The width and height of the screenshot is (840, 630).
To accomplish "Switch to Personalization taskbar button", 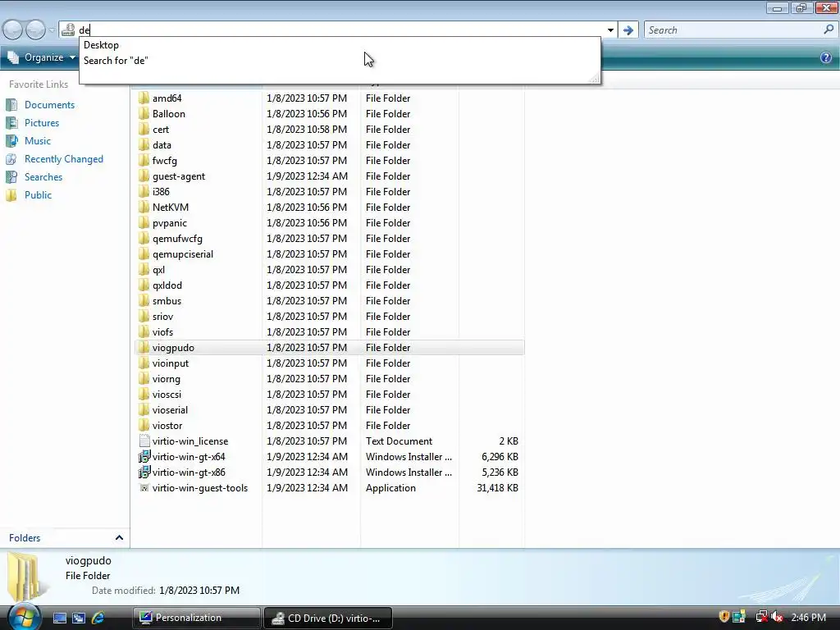I will [197, 618].
